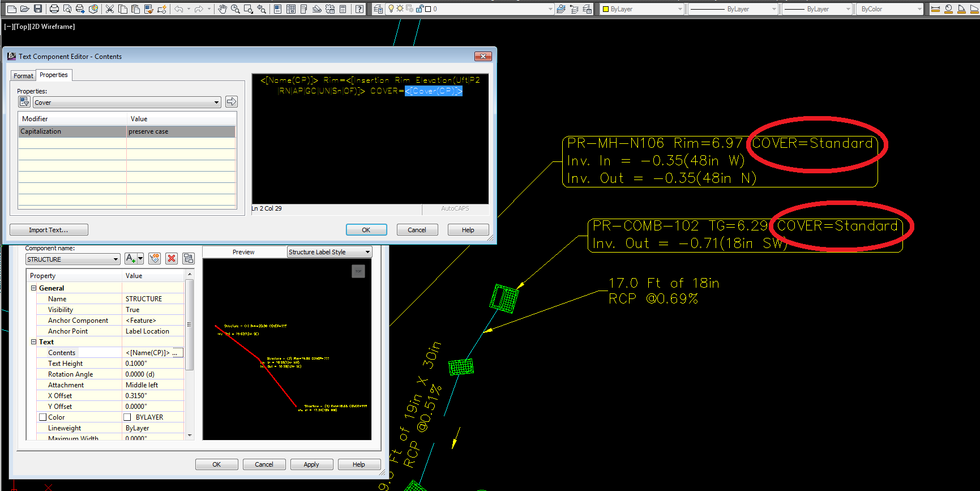Viewport: 980px width, 491px height.
Task: Click the Help question mark icon
Action: coord(360,8)
